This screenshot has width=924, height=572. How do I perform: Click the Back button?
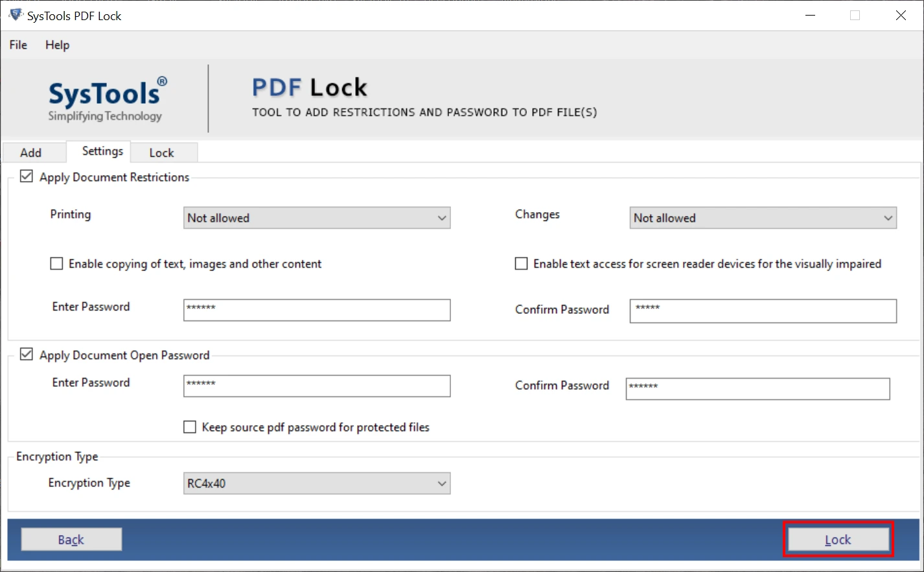point(71,540)
